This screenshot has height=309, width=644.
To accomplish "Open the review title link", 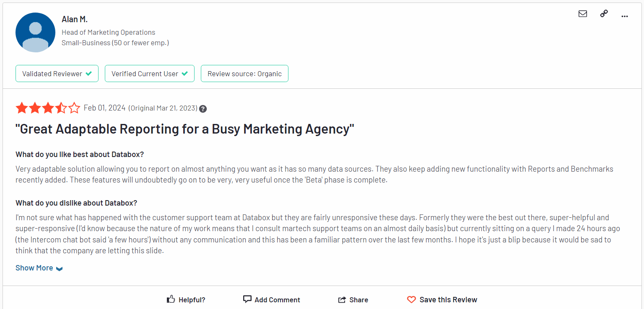I will coord(185,129).
